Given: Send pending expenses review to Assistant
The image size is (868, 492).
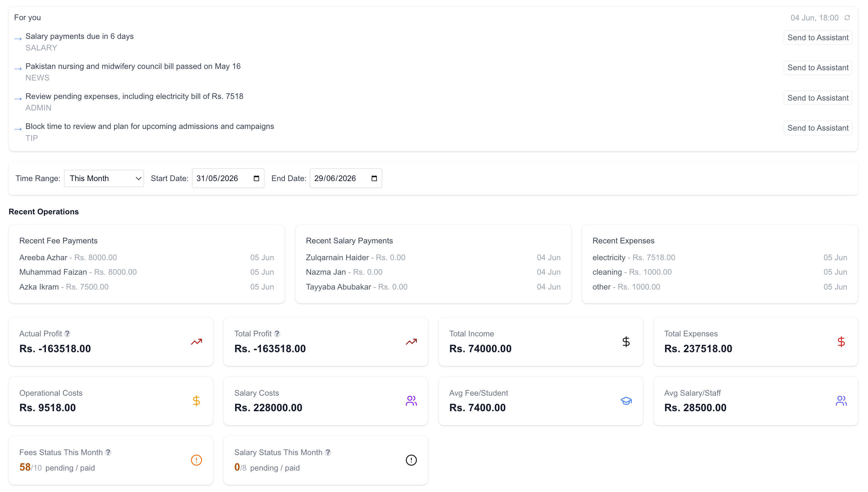Looking at the screenshot, I should click(818, 98).
